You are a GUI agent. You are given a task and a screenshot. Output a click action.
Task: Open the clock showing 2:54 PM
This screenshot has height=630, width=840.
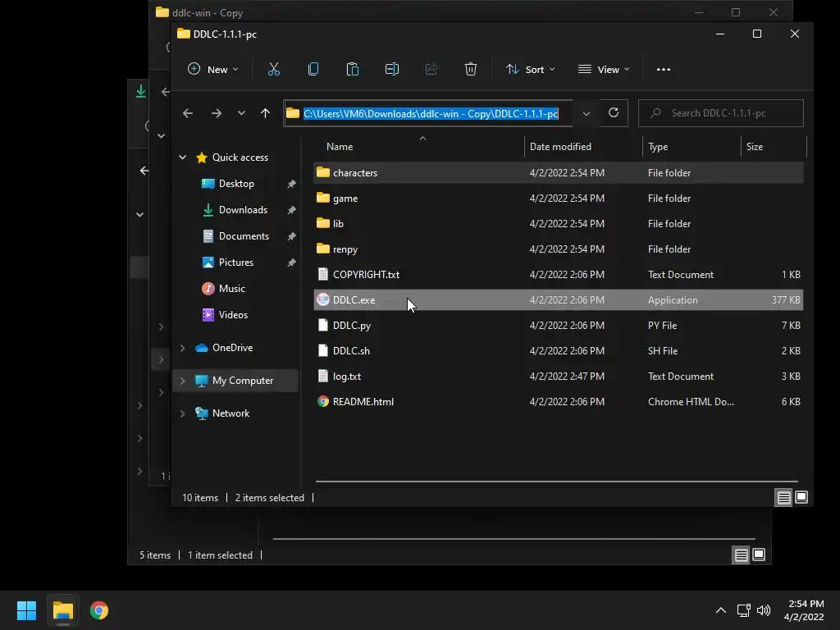coord(804,610)
